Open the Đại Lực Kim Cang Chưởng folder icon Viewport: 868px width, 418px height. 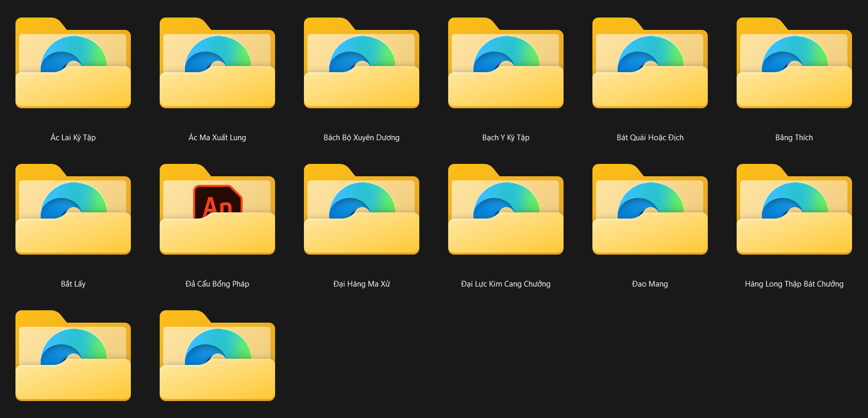[506, 210]
